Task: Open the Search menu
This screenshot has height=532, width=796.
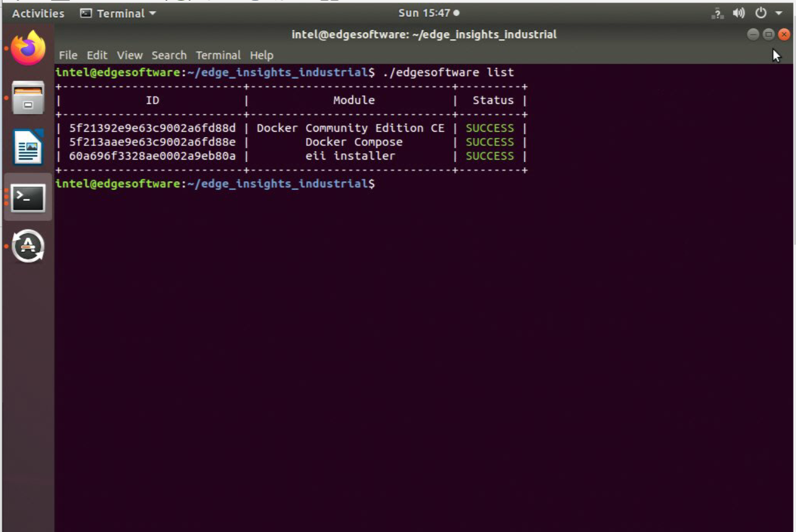Action: tap(169, 55)
